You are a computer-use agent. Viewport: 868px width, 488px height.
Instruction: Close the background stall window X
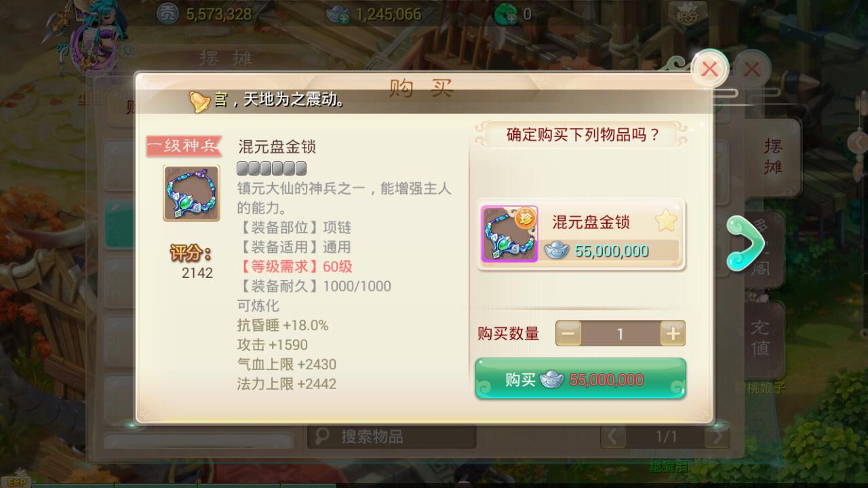tap(751, 68)
